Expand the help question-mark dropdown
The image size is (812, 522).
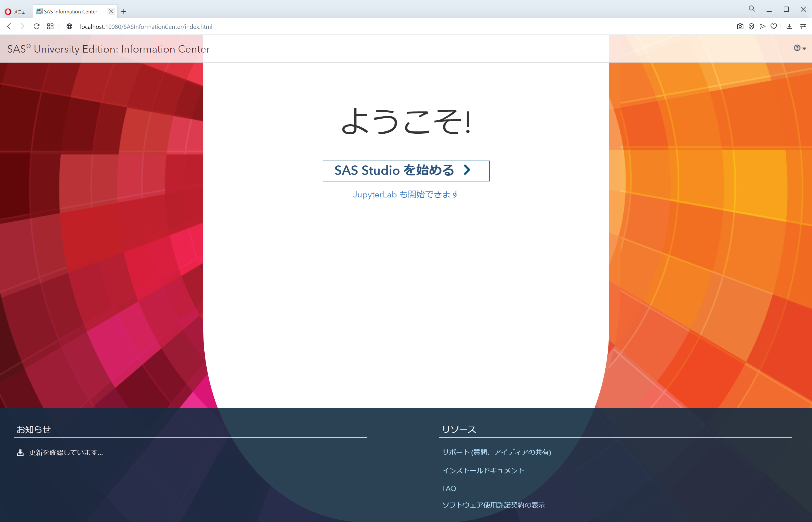(799, 49)
